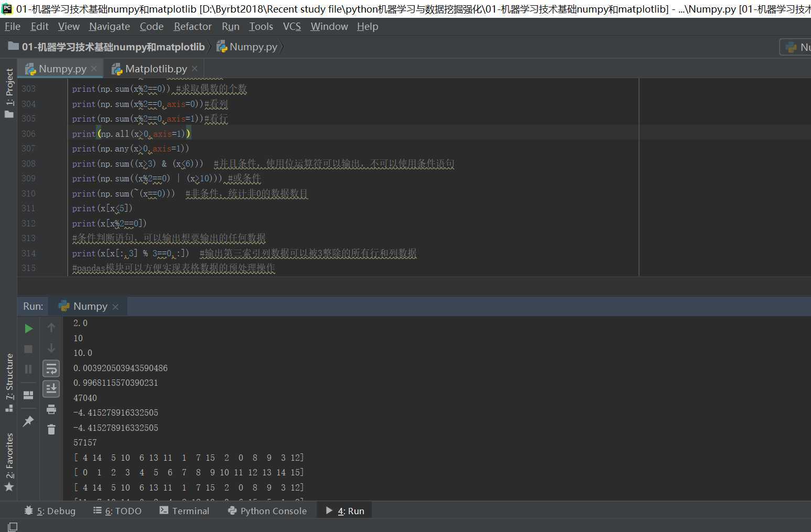The width and height of the screenshot is (811, 532).
Task: Click the Stop process square icon
Action: 29,349
